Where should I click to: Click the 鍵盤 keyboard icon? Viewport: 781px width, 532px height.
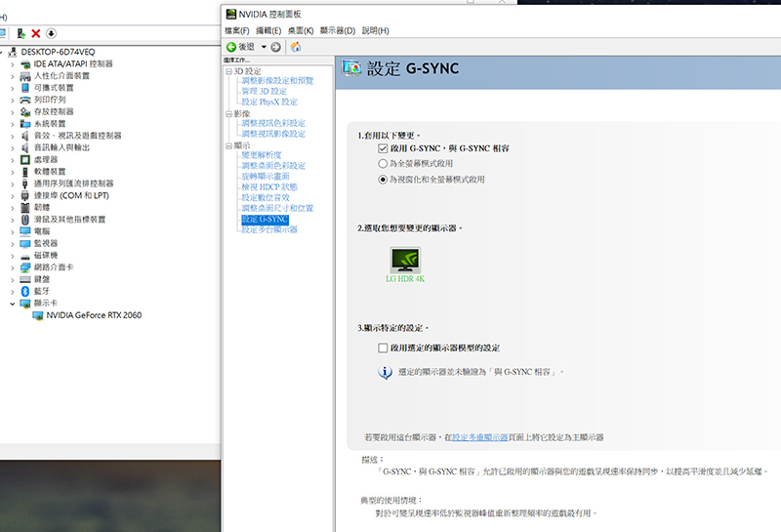click(x=25, y=279)
